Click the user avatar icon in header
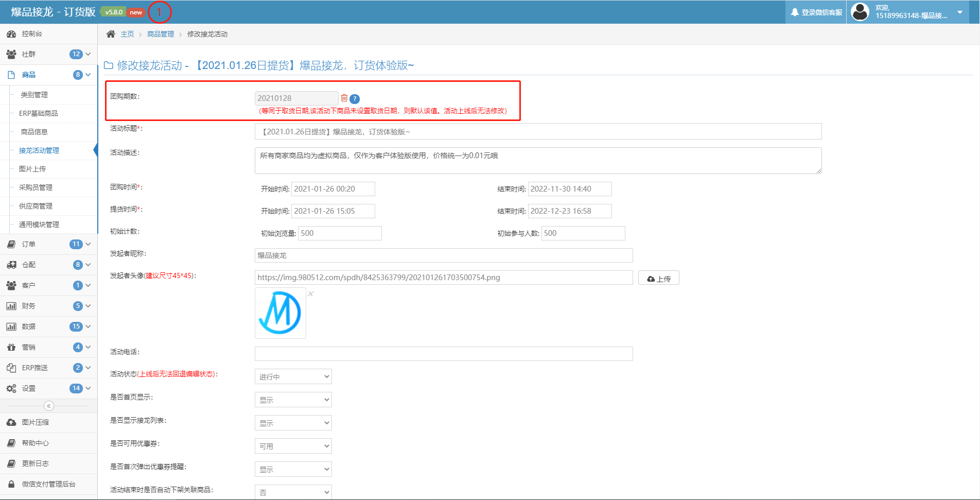This screenshot has width=980, height=500. (860, 12)
